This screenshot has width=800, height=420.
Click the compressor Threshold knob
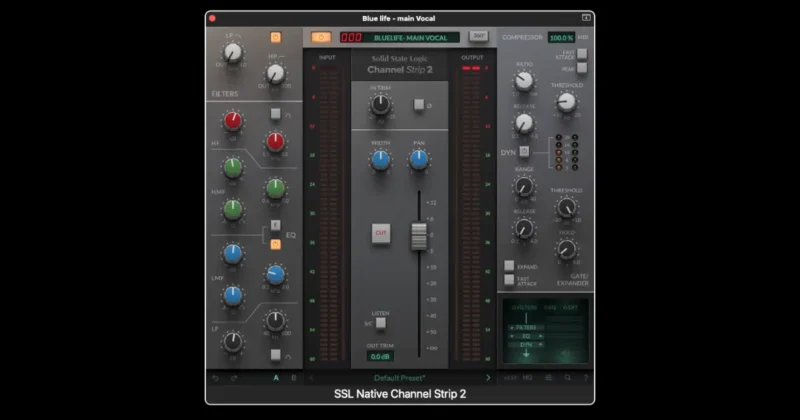point(566,102)
